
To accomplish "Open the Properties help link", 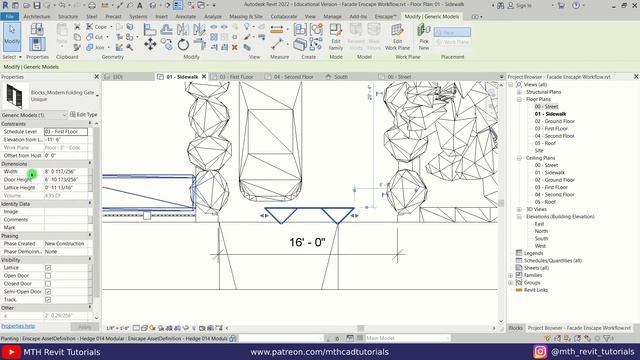I will click(18, 326).
